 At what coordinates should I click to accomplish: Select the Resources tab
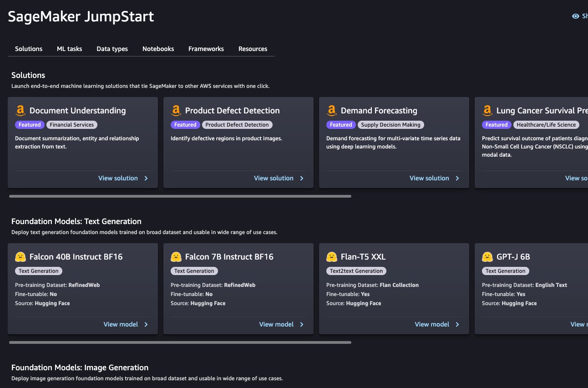253,49
